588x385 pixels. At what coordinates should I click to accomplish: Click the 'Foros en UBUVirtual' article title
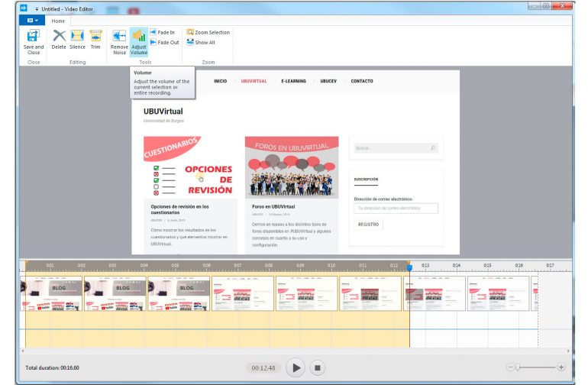click(x=273, y=207)
